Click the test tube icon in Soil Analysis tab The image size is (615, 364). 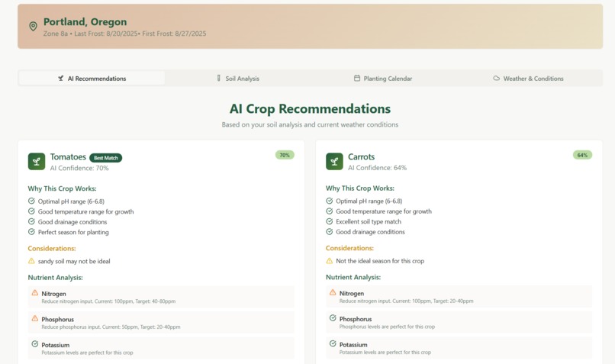219,79
